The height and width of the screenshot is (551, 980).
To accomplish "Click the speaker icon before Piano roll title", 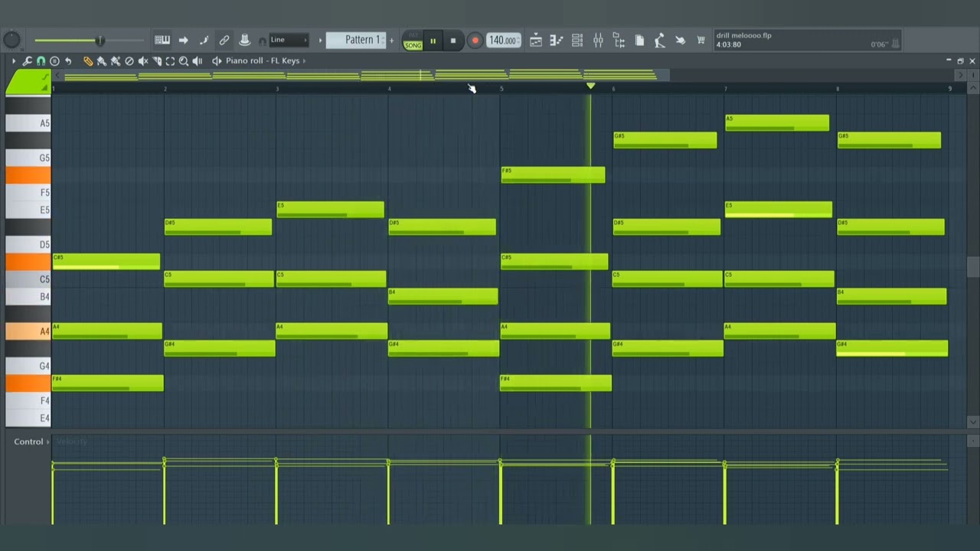I will point(217,60).
